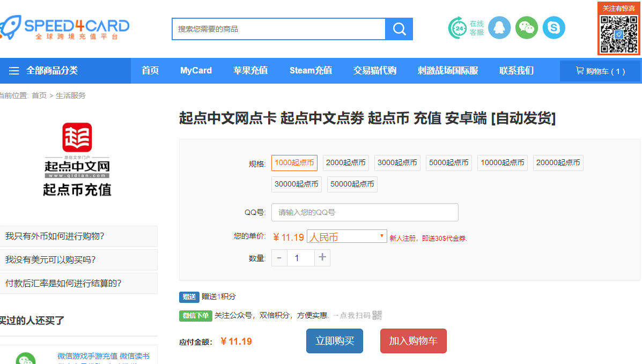Open 苹果充值 in the navigation bar
Image resolution: width=642 pixels, height=364 pixels.
coord(250,70)
